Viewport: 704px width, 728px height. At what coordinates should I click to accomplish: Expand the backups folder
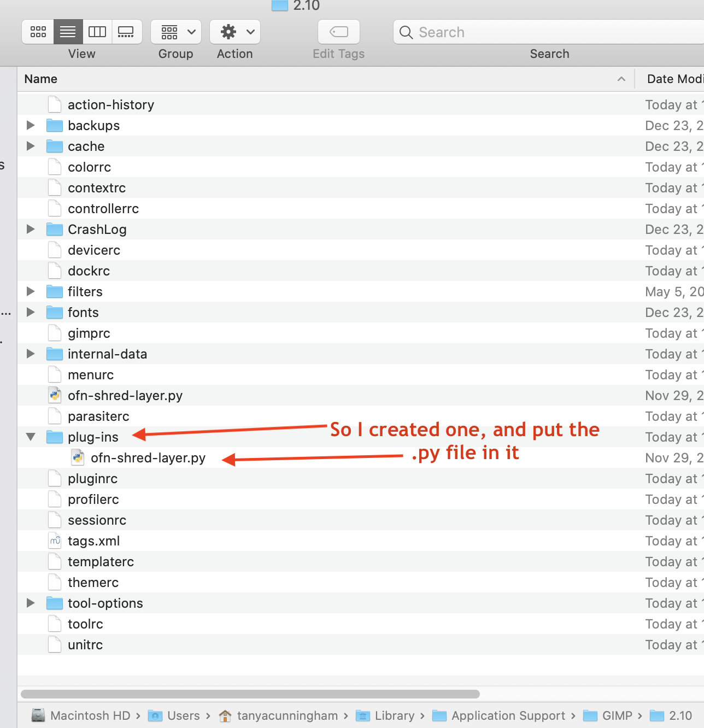31,125
